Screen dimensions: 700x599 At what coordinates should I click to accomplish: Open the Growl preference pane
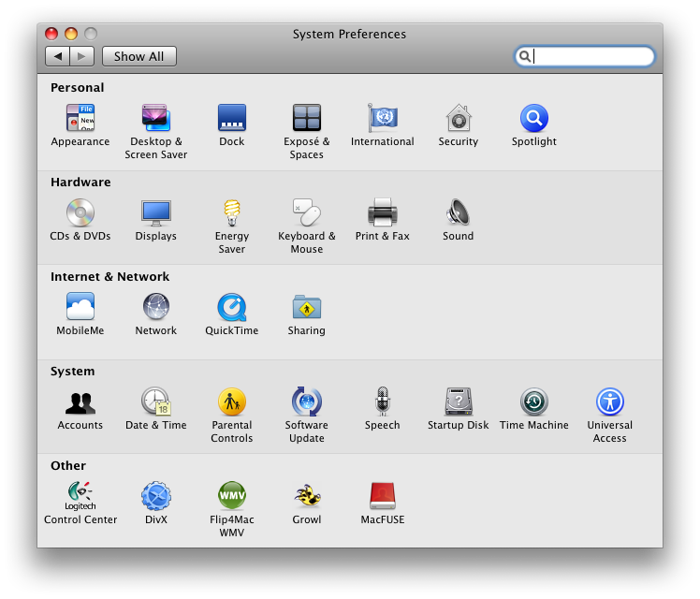click(307, 497)
